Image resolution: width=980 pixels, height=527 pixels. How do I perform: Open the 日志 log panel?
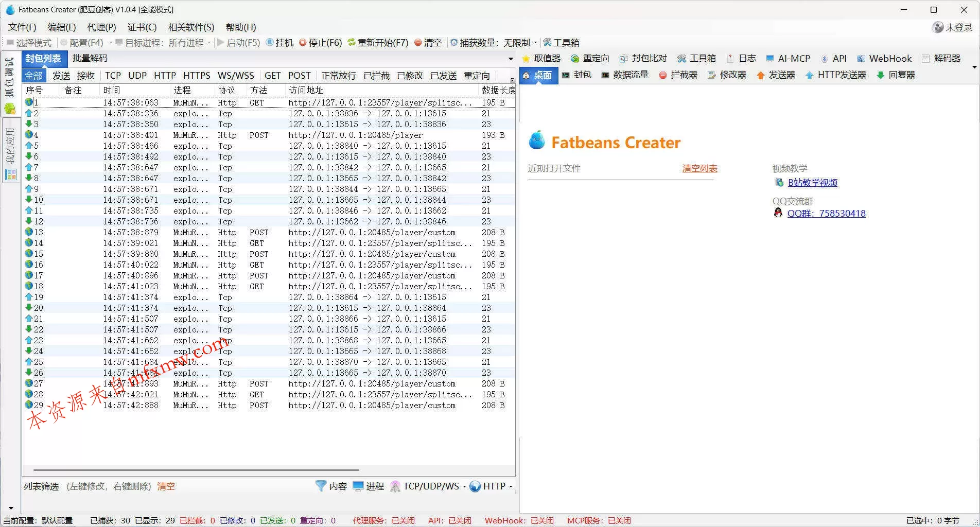[x=741, y=59]
